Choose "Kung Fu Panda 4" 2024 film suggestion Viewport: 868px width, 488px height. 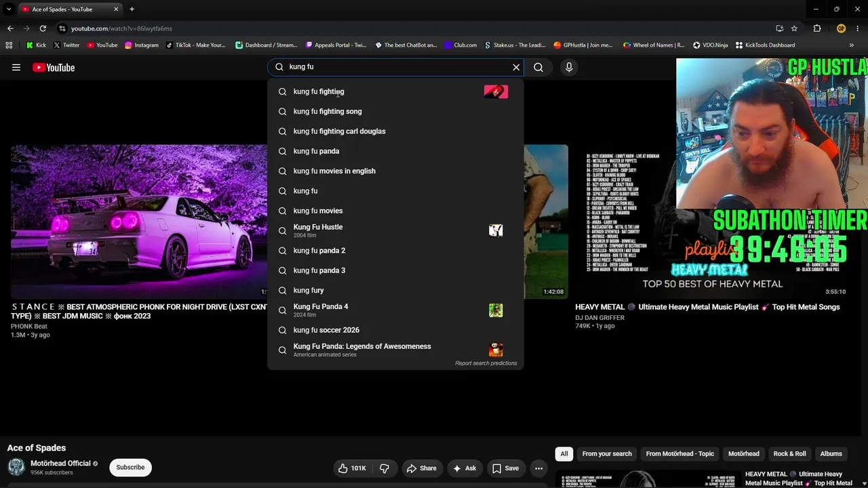point(395,310)
